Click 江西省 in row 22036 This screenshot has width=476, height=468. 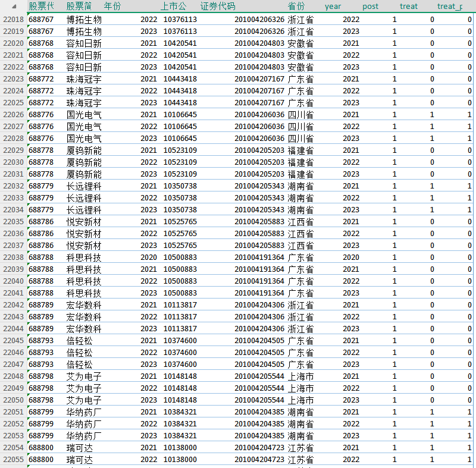coord(300,234)
